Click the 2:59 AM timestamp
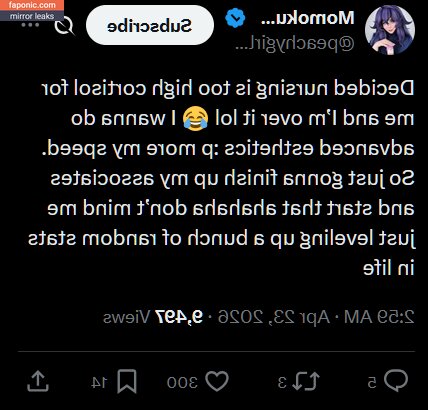428x410 pixels. [379, 316]
